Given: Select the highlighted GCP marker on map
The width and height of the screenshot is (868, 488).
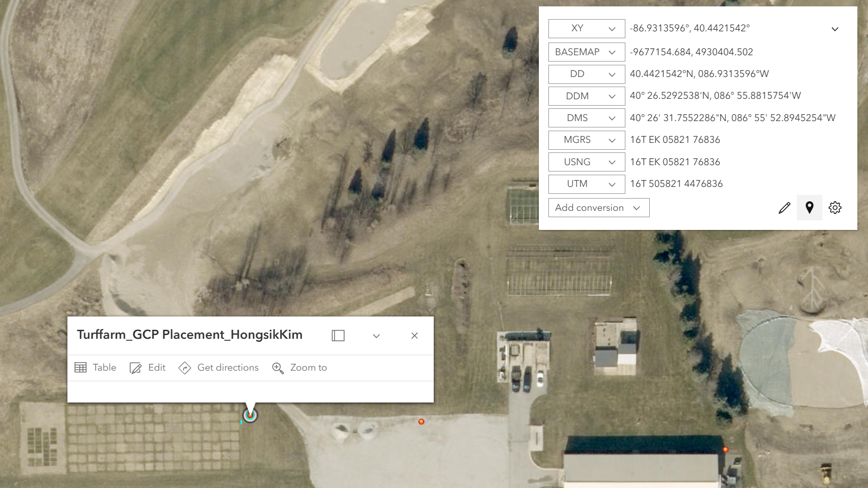Looking at the screenshot, I should click(250, 415).
